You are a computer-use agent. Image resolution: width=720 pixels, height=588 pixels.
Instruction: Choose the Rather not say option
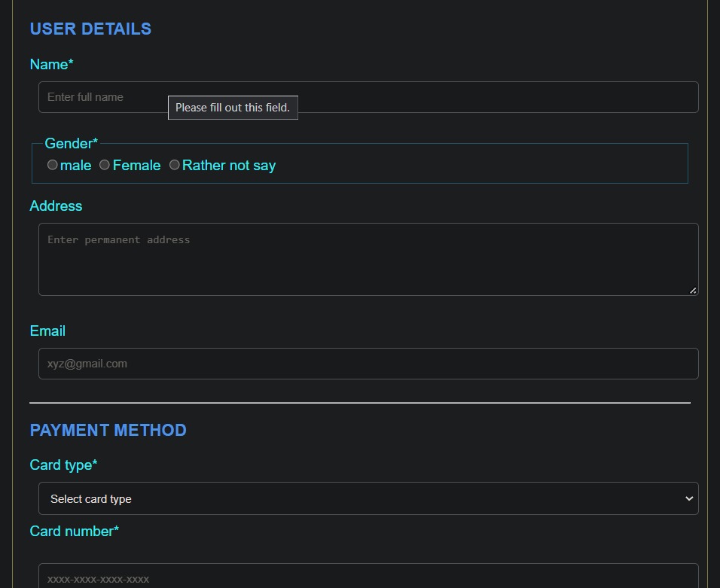point(175,165)
